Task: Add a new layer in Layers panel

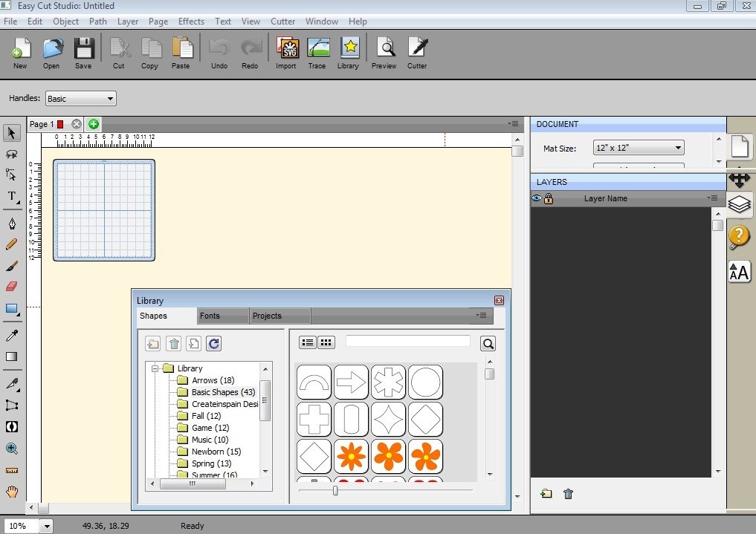Action: click(546, 494)
